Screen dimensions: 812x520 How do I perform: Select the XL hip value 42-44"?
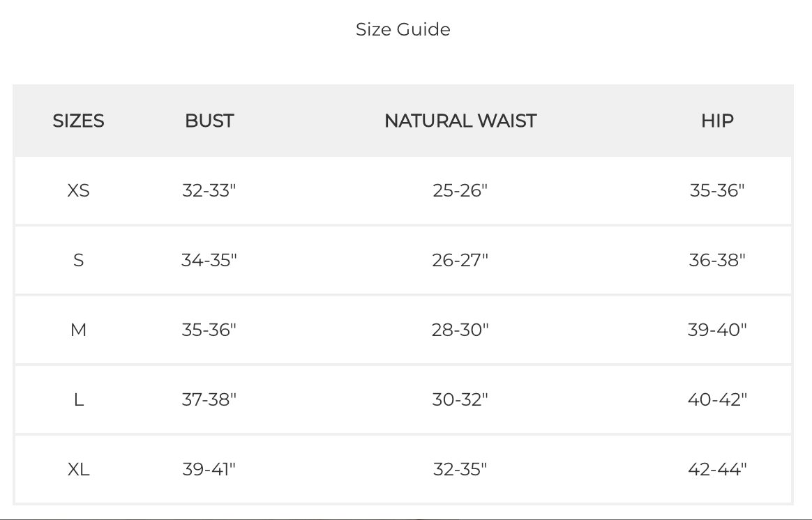(x=717, y=469)
